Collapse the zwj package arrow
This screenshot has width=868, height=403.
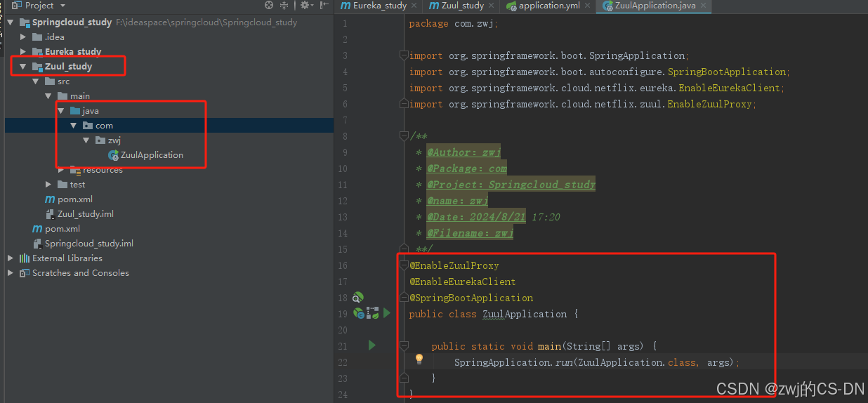86,140
